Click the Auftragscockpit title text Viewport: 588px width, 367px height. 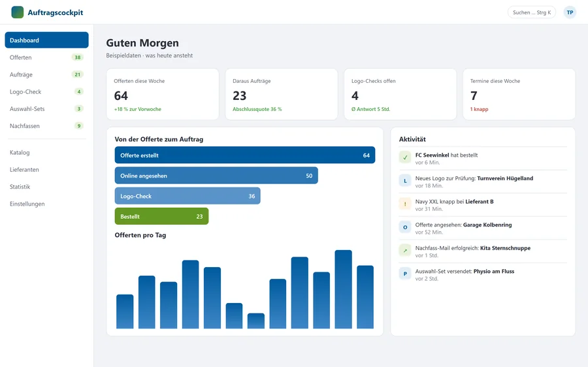56,12
